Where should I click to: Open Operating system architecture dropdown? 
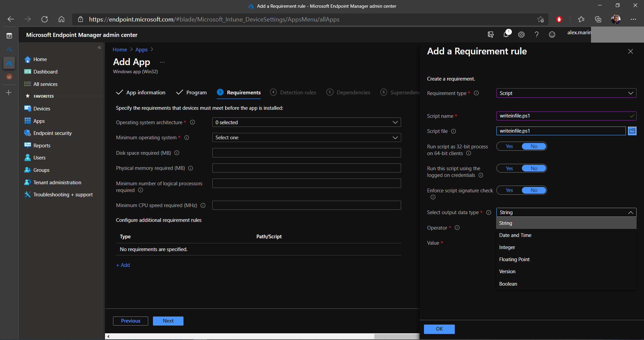[306, 123]
